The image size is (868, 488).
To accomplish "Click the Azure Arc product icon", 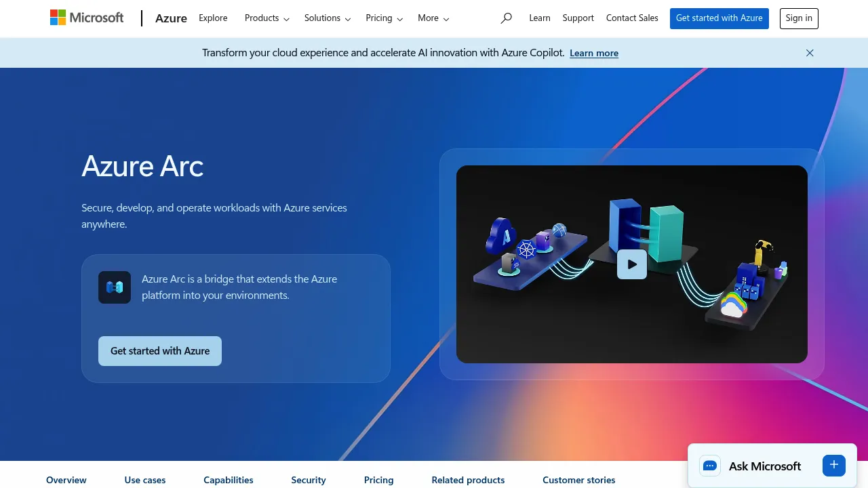I will pos(115,287).
